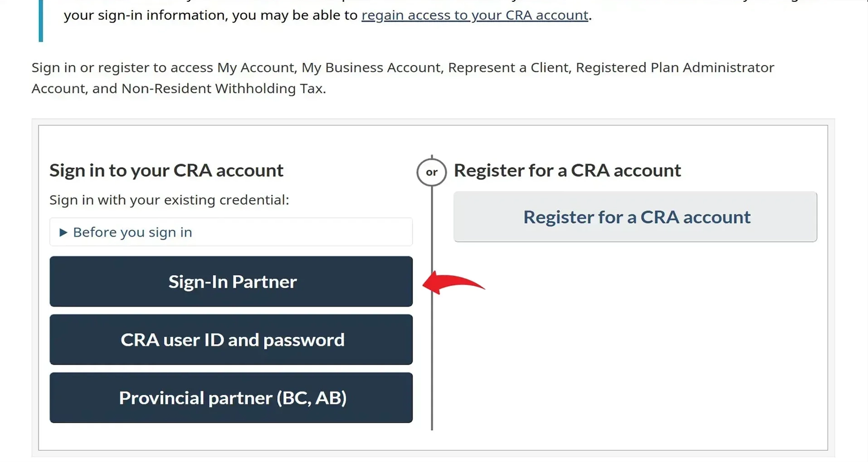Click the "Sign in with your existing credential:" label

click(x=169, y=200)
